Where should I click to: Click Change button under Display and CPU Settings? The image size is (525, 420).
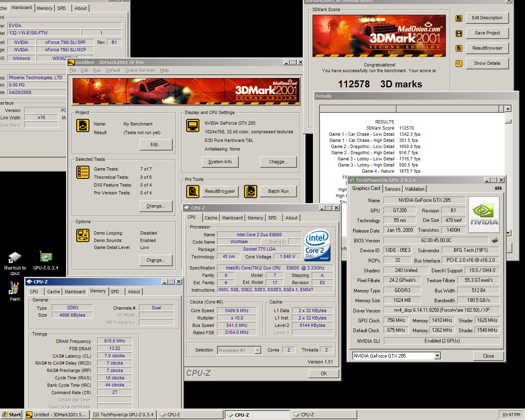278,162
